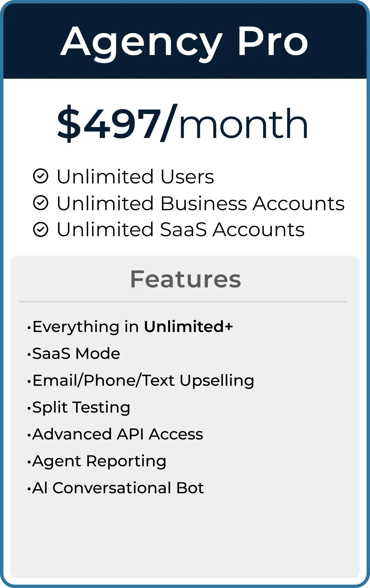Select the Split Testing feature item

pyautogui.click(x=79, y=408)
